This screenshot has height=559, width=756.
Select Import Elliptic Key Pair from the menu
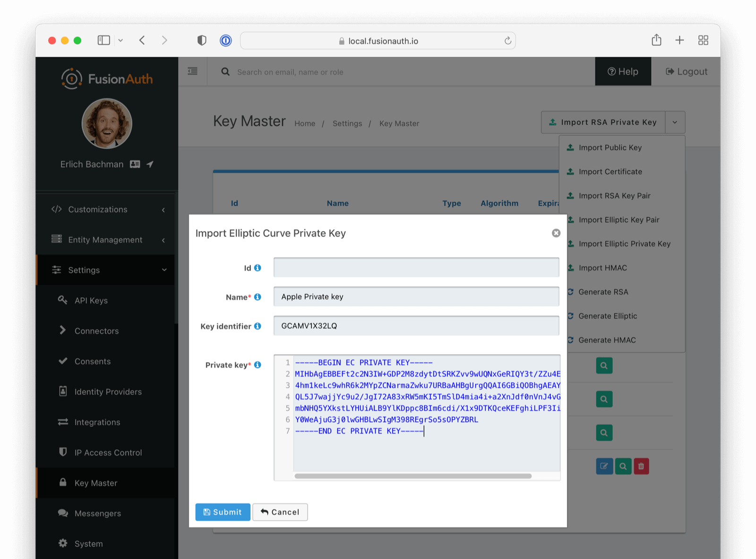[x=619, y=220]
